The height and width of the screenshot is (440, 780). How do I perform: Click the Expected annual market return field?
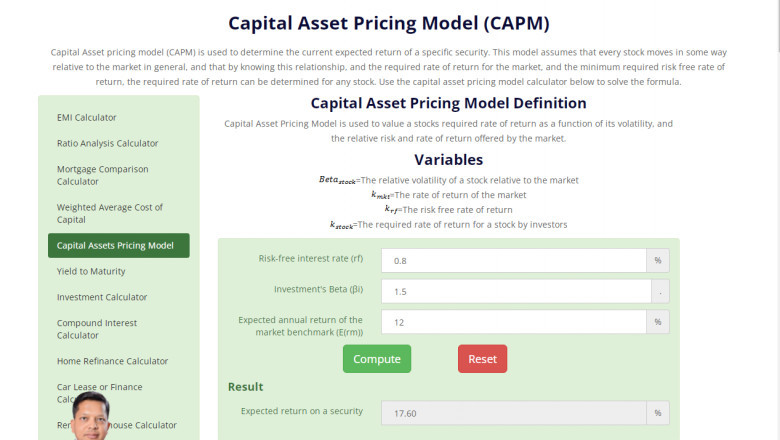click(x=515, y=322)
